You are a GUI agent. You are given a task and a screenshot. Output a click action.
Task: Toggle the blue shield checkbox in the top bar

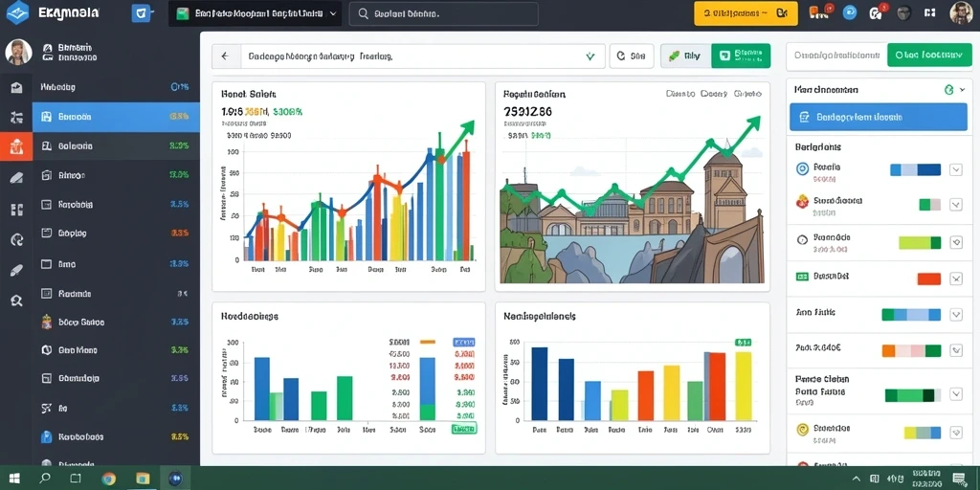(140, 12)
